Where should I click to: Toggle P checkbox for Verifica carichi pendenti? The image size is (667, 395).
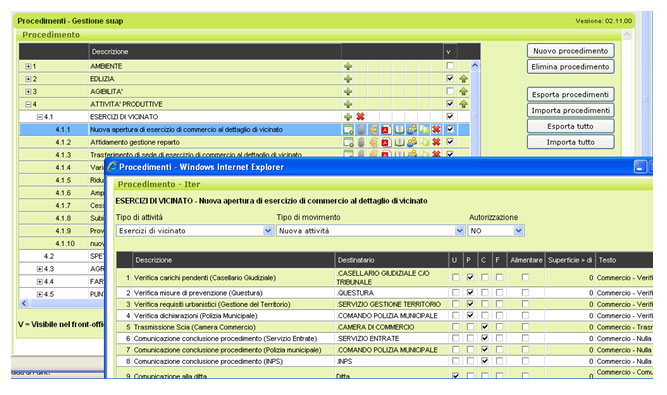(x=470, y=277)
